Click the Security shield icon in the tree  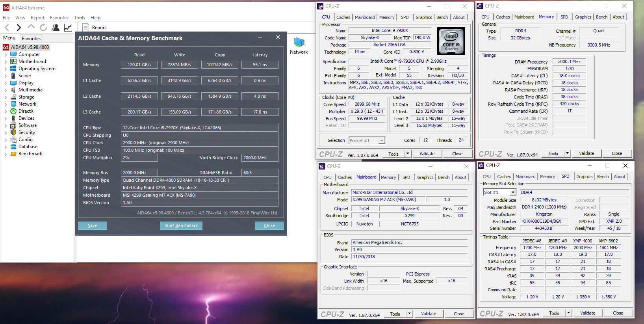13,132
